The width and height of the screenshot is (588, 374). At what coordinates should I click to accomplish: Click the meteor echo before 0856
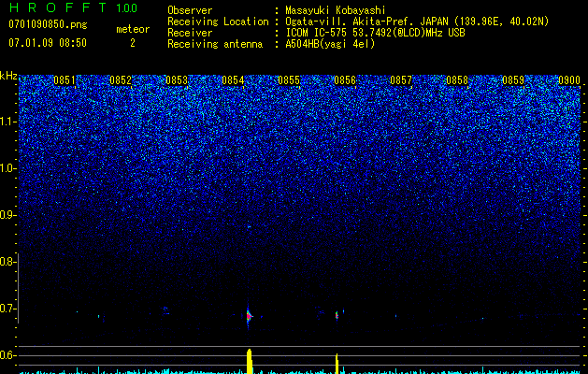(x=337, y=315)
